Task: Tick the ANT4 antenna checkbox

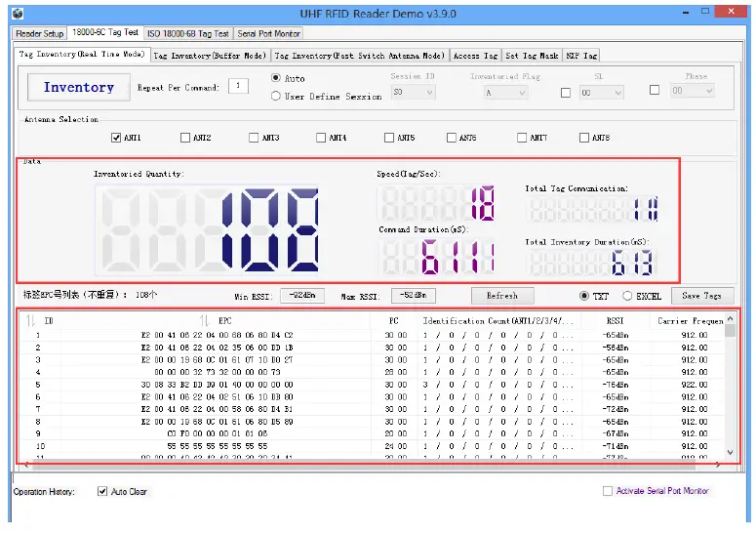Action: tap(321, 138)
